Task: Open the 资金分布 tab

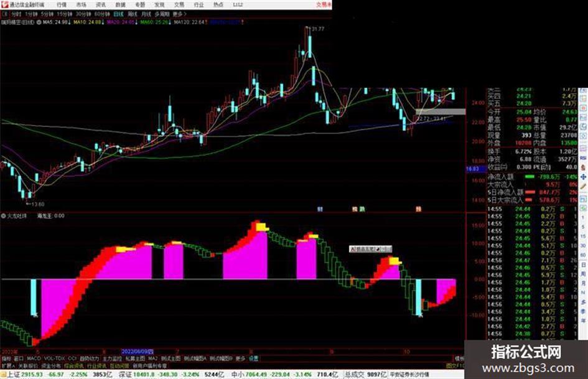Action: coord(50,365)
